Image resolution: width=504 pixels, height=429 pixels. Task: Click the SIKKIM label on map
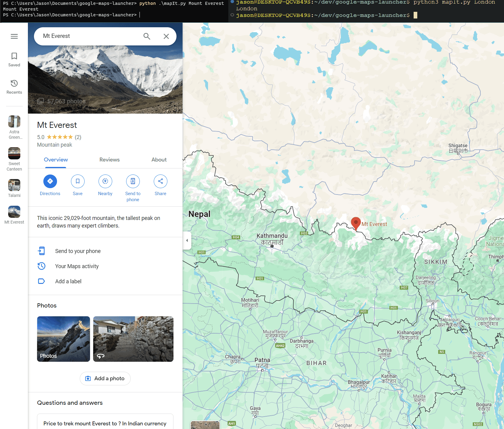coord(436,262)
